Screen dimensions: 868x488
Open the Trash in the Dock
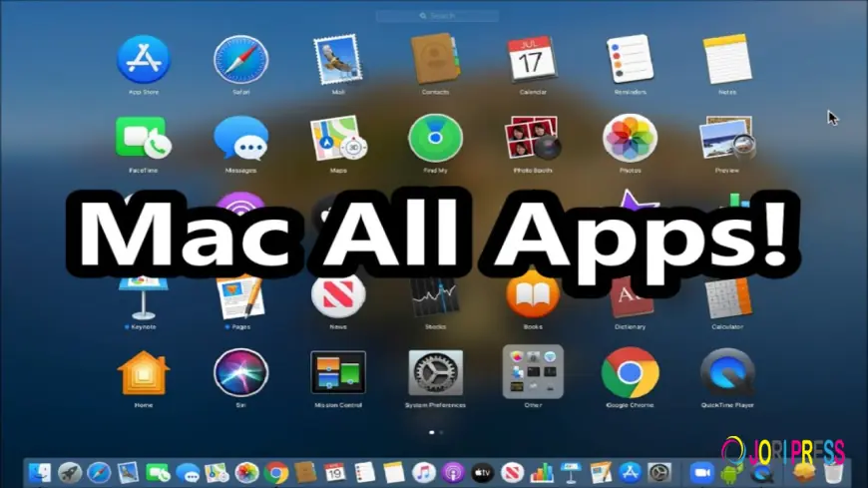click(834, 473)
